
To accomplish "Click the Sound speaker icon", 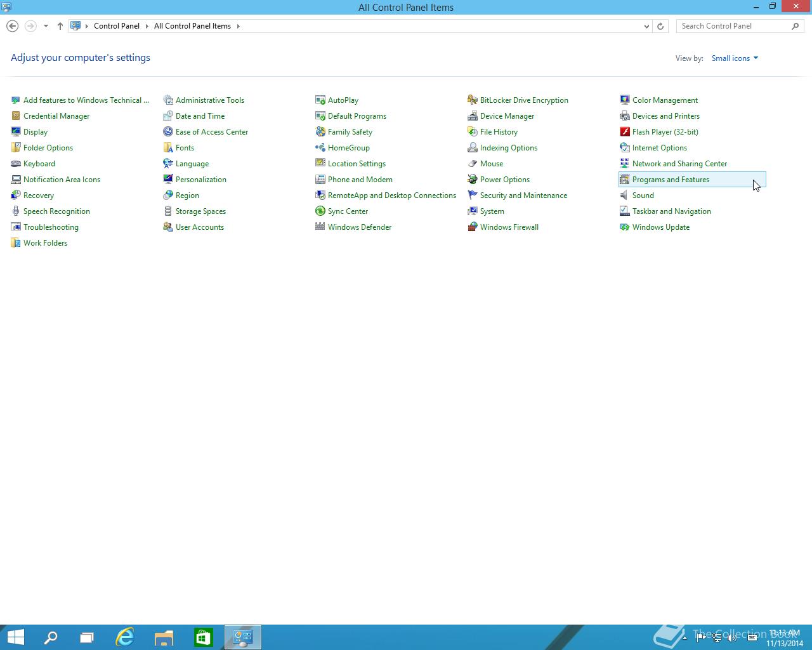I will coord(625,195).
